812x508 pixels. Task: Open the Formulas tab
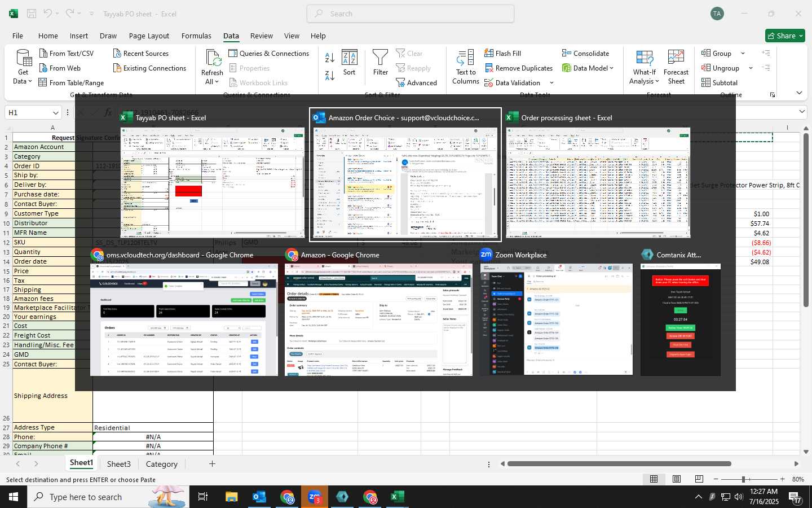coord(196,36)
